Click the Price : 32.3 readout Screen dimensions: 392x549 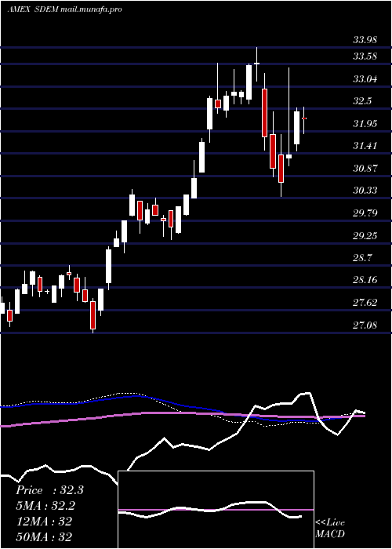[x=49, y=490]
